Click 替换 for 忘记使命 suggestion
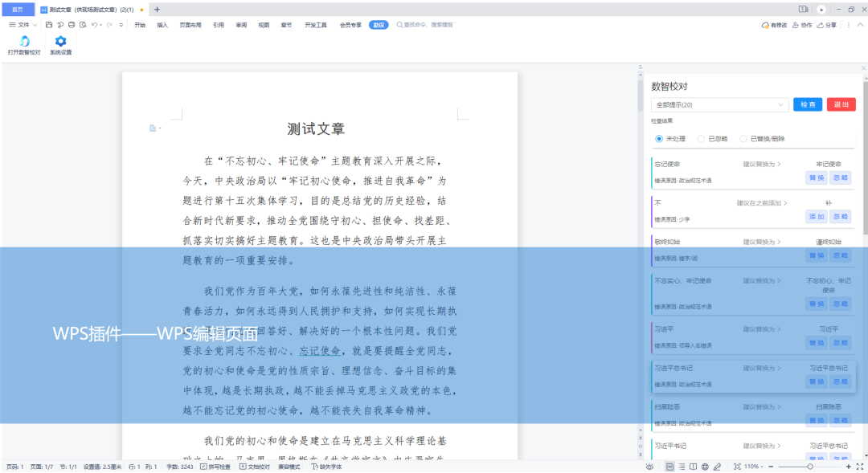Viewport: 868px width, 473px height. (x=817, y=178)
